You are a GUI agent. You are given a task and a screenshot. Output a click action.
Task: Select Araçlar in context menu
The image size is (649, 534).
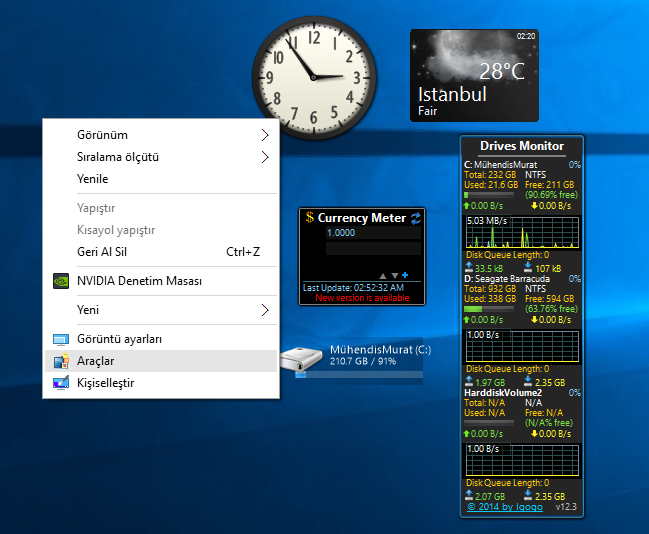pyautogui.click(x=161, y=361)
